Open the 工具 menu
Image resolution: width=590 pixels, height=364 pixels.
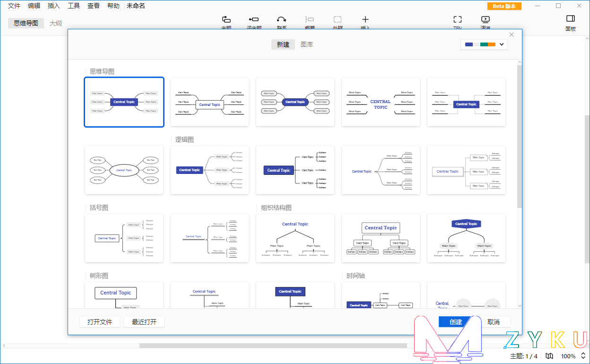point(74,6)
